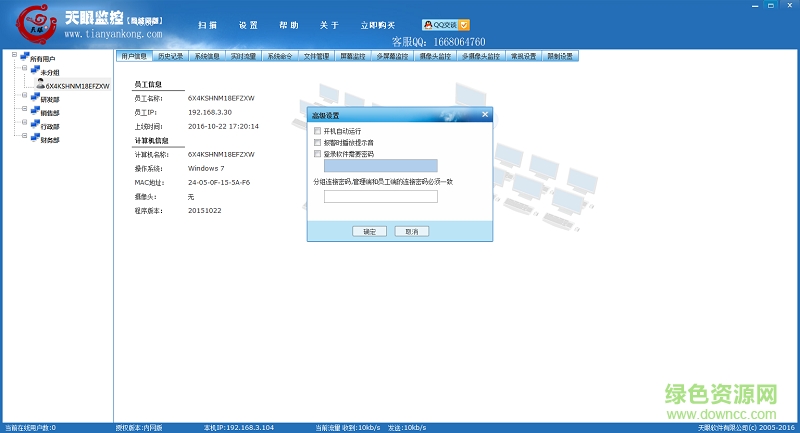Click the online time 2016-10-22 17:20:14
The image size is (800, 433).
[x=223, y=126]
